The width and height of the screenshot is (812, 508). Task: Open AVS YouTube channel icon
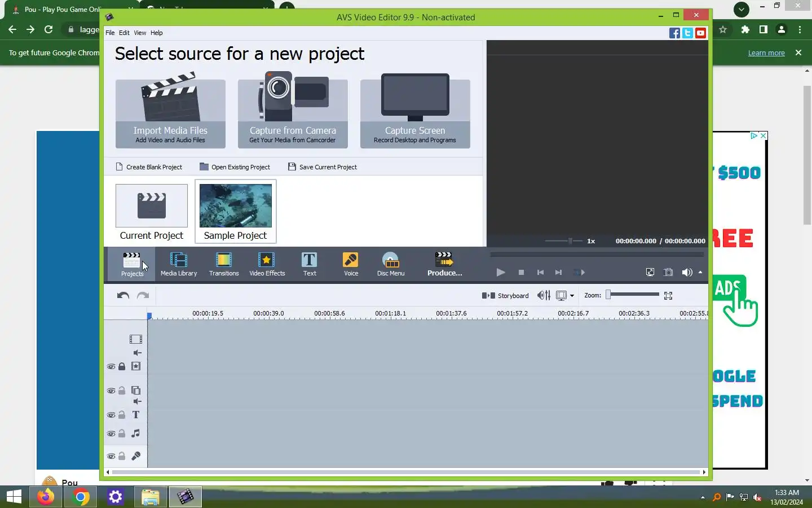[x=700, y=33]
